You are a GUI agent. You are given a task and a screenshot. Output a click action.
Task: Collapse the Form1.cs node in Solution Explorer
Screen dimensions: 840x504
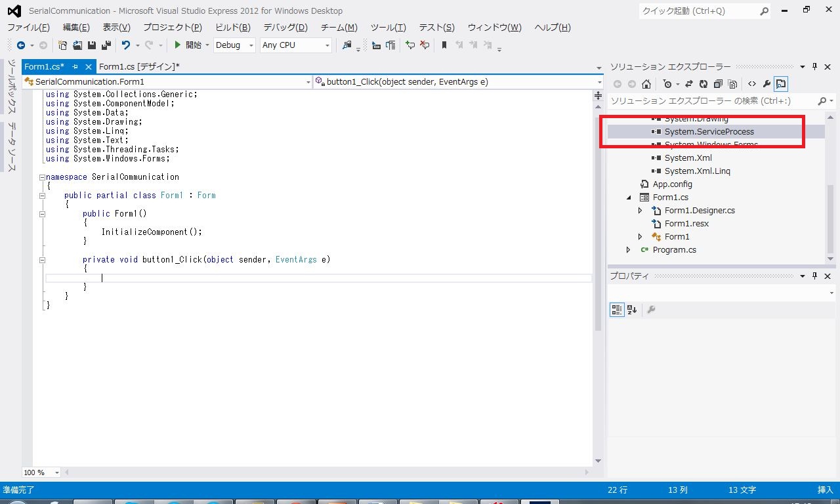click(629, 198)
